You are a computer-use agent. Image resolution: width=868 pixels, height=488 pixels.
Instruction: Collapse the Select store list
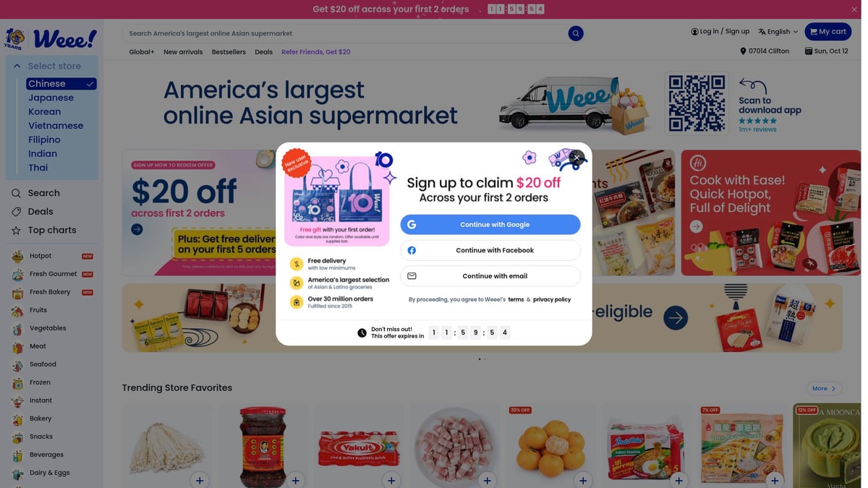[17, 66]
